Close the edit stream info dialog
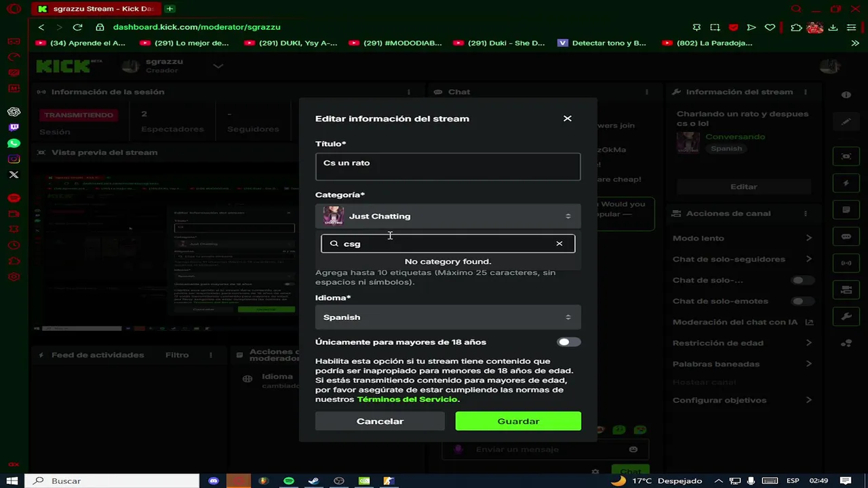868x488 pixels. click(x=568, y=119)
